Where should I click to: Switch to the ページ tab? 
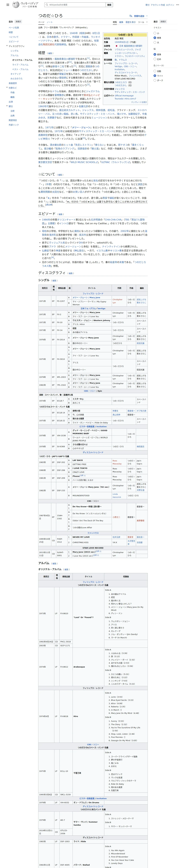41,22
